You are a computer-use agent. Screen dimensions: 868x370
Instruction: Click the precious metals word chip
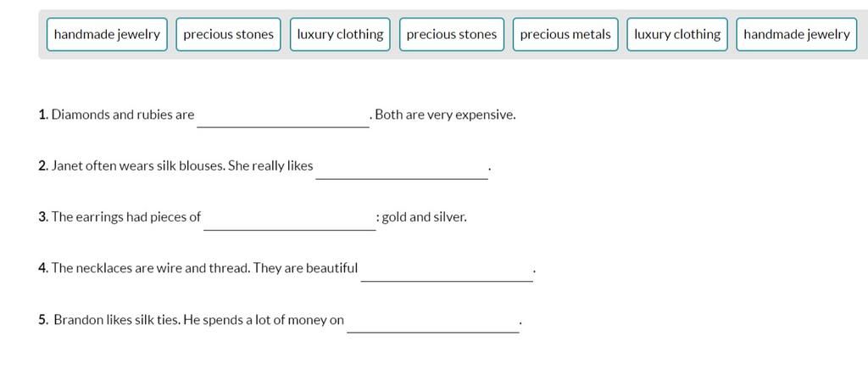click(x=565, y=34)
